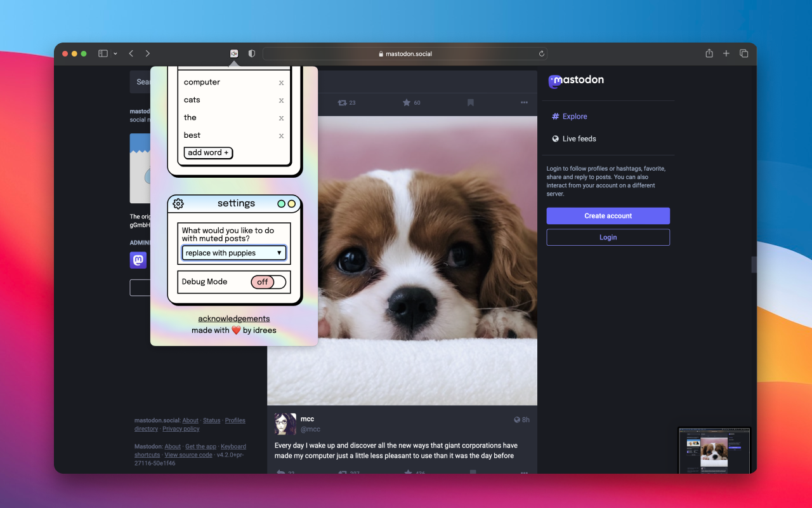
Task: Remove the muted word 'computer'
Action: pos(281,83)
